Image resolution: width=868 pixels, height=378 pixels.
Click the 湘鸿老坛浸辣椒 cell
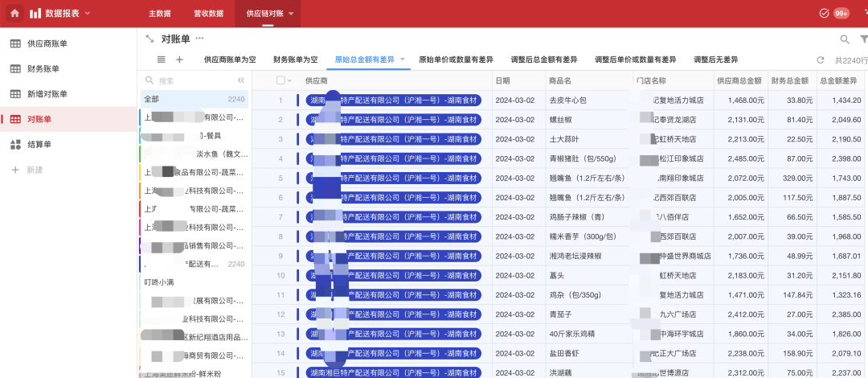click(590, 256)
